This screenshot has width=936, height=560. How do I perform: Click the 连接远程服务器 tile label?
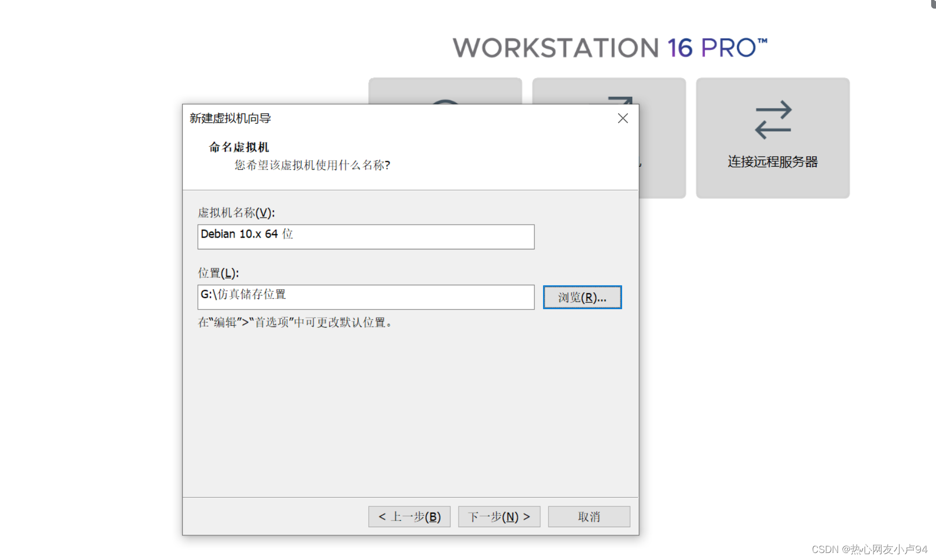(x=773, y=162)
